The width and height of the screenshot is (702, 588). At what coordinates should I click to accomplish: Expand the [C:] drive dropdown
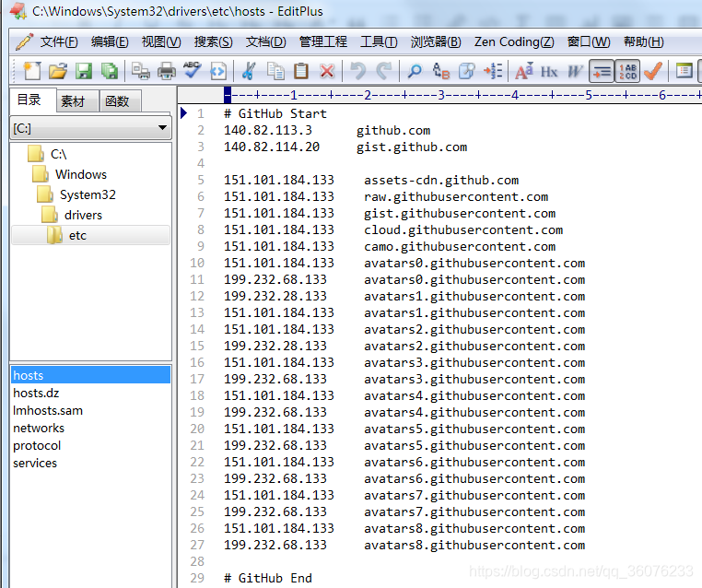point(162,128)
